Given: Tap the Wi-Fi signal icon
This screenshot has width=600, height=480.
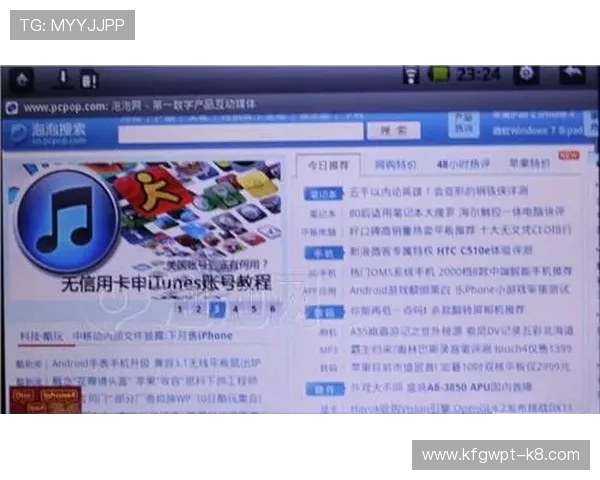Looking at the screenshot, I should click(411, 75).
